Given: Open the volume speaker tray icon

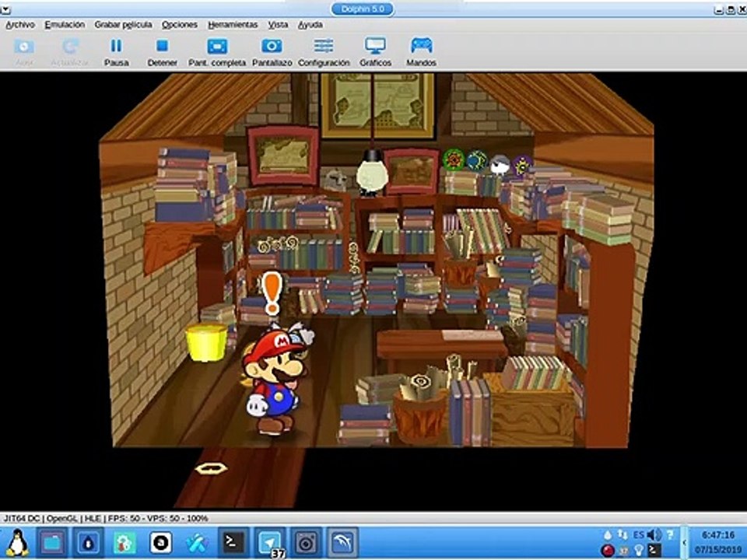Looking at the screenshot, I should pyautogui.click(x=654, y=534).
